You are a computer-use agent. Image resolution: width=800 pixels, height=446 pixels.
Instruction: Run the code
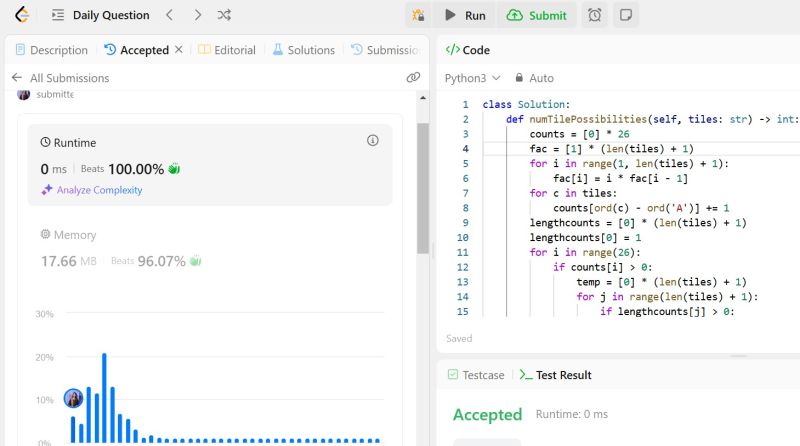pos(466,15)
